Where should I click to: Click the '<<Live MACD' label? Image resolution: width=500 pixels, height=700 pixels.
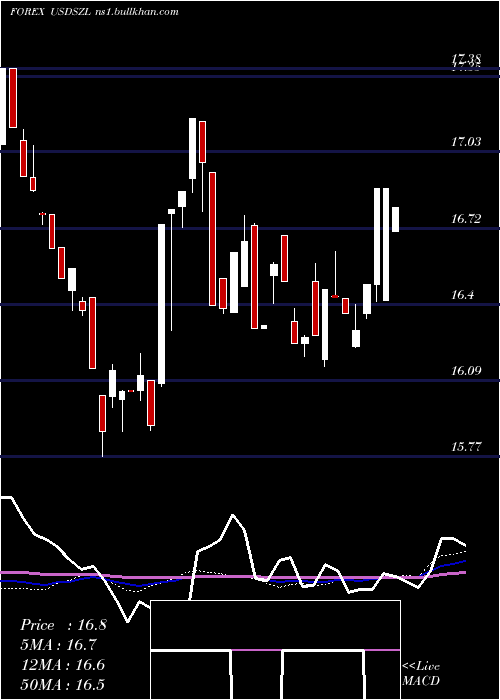[x=421, y=673]
